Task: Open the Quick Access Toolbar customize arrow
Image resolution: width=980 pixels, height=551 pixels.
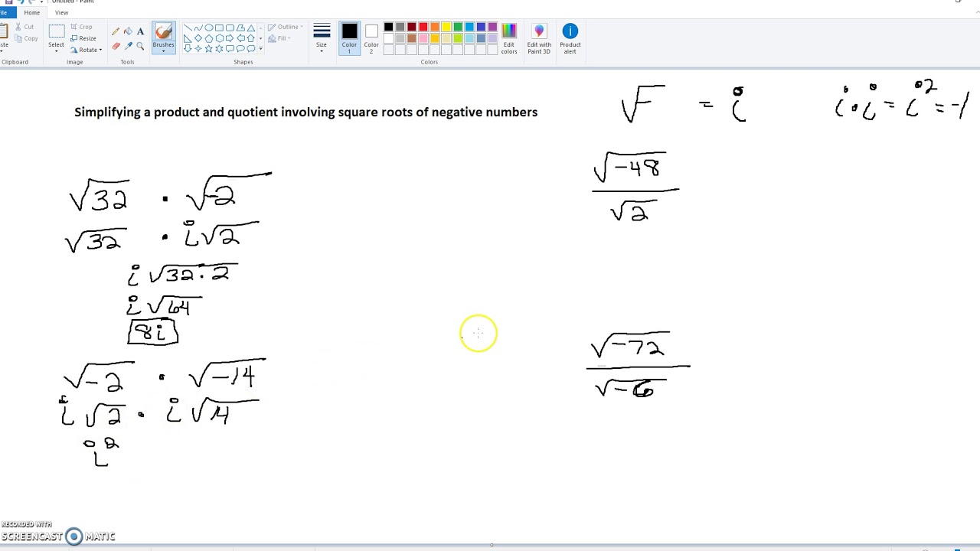Action: click(x=41, y=2)
